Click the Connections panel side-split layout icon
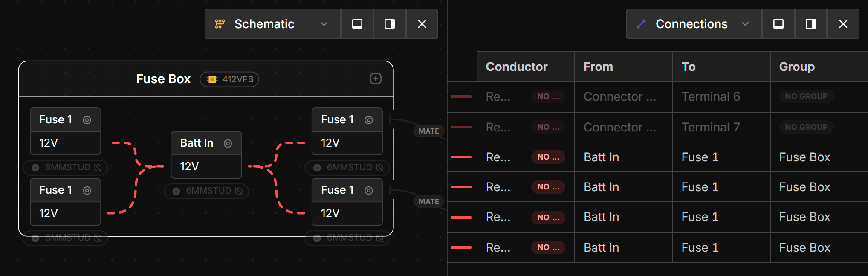The width and height of the screenshot is (868, 276). click(811, 24)
